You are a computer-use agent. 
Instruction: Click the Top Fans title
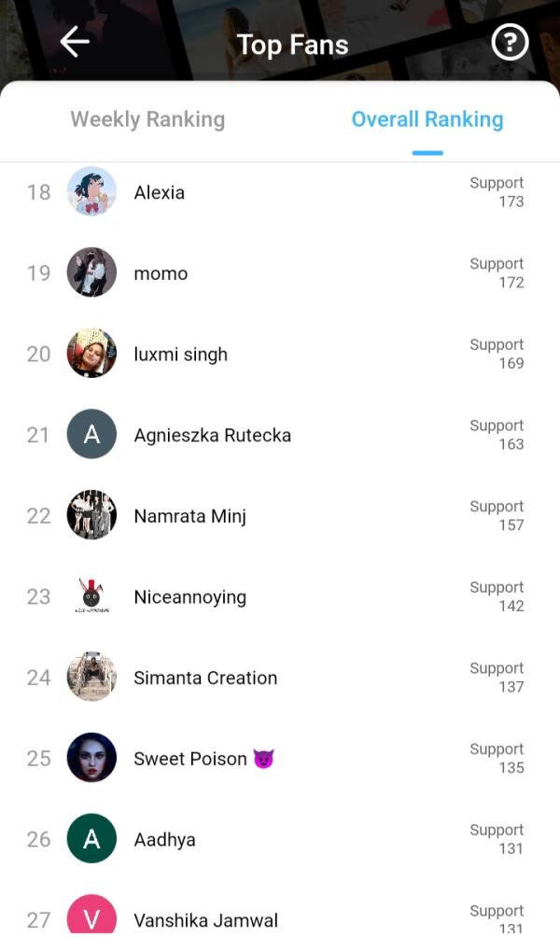pyautogui.click(x=292, y=45)
